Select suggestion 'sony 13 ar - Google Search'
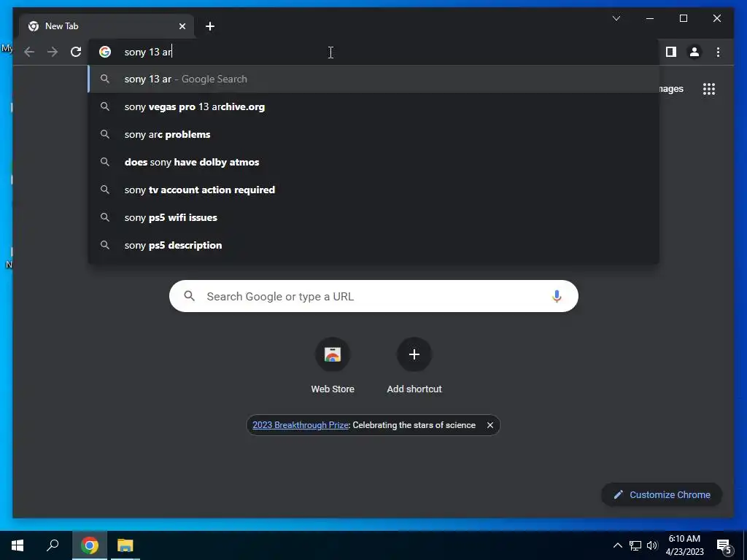The height and width of the screenshot is (560, 747). click(x=373, y=79)
